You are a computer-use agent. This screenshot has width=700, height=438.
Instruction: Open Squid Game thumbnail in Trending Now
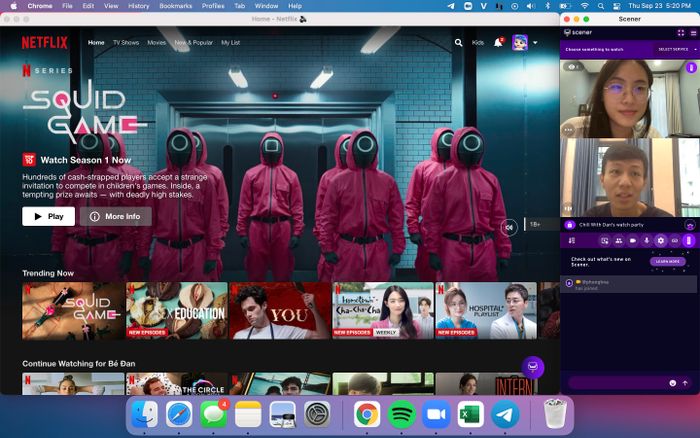[x=73, y=311]
